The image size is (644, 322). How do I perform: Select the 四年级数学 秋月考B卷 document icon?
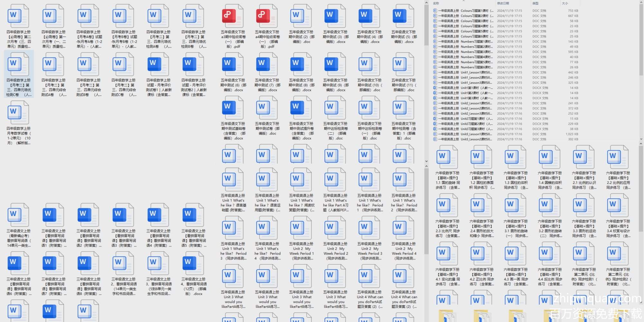(x=124, y=16)
